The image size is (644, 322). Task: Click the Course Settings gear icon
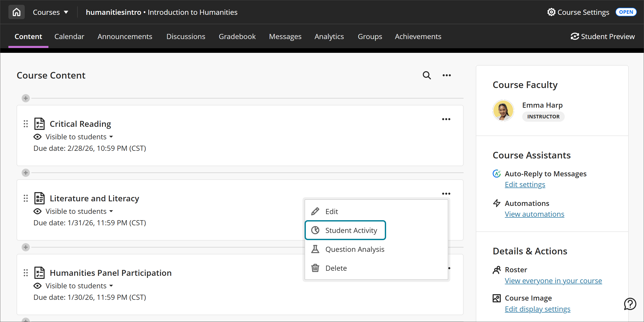tap(551, 12)
